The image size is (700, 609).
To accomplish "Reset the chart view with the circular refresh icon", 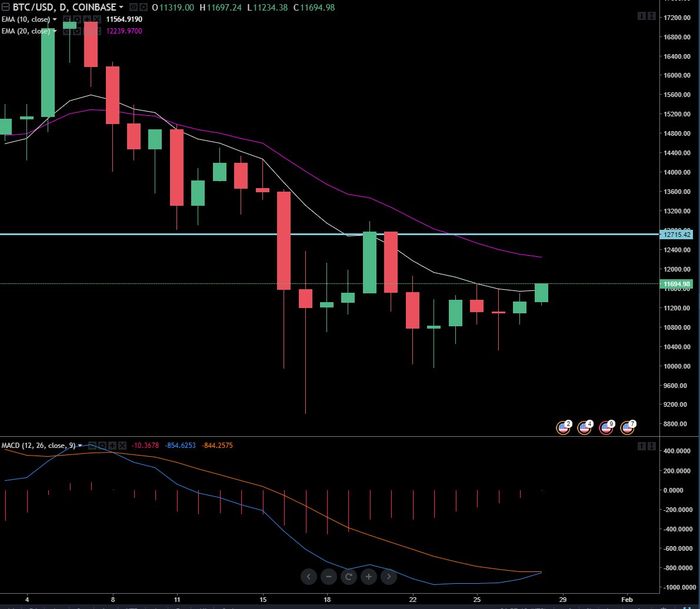I will 348,577.
